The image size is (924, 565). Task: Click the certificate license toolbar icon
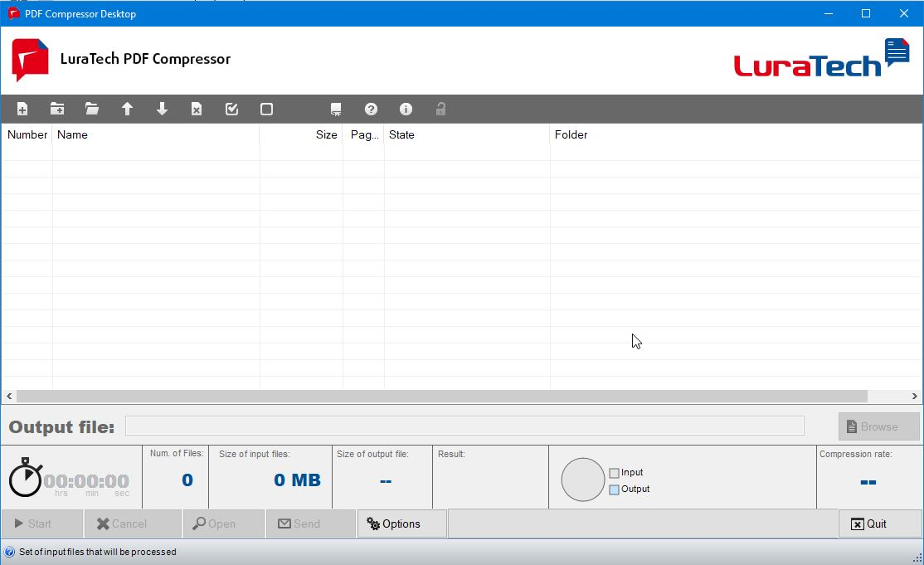tap(336, 110)
